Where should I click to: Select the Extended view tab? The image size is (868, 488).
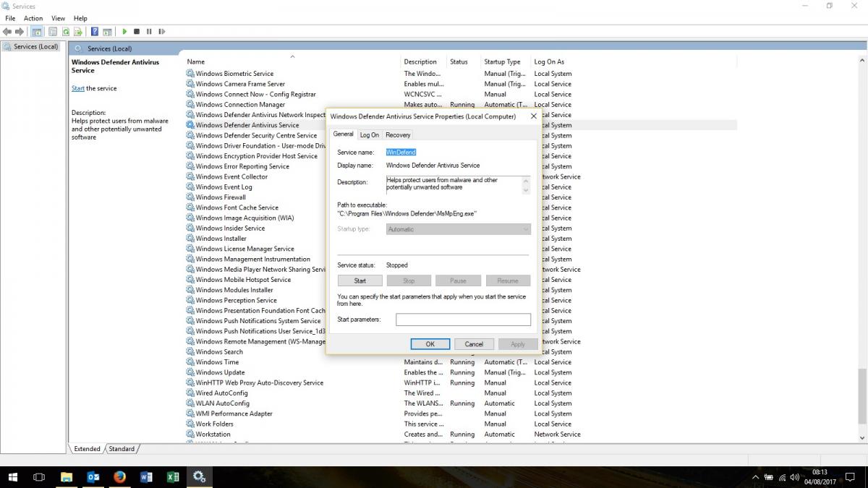(x=88, y=449)
